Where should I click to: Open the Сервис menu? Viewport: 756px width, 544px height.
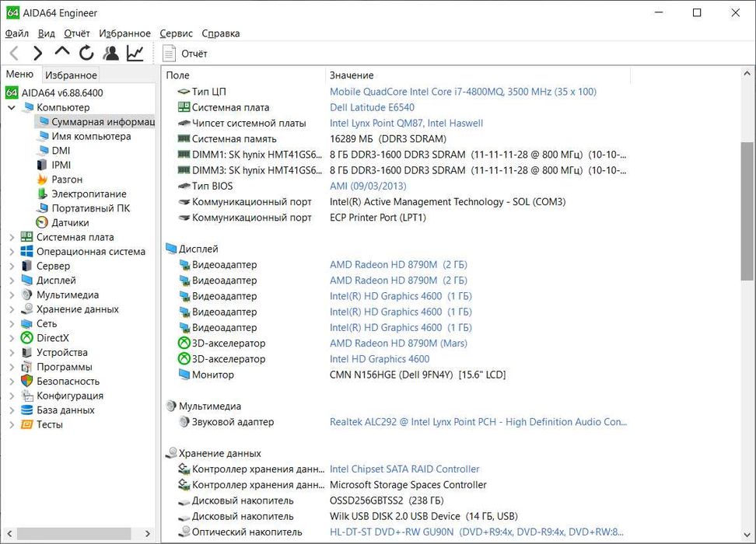[x=176, y=33]
